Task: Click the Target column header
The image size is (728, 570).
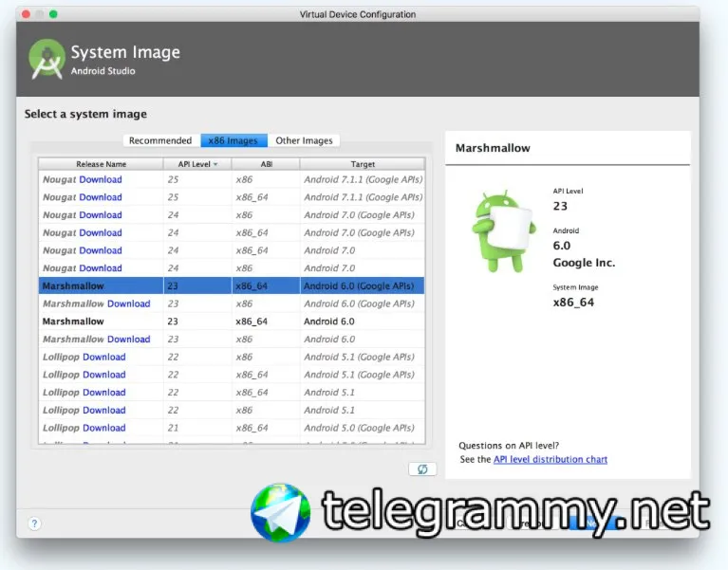Action: pyautogui.click(x=363, y=164)
